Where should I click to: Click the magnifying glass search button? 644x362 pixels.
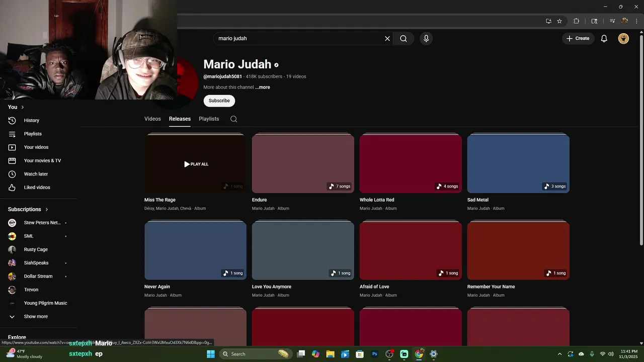pyautogui.click(x=404, y=38)
